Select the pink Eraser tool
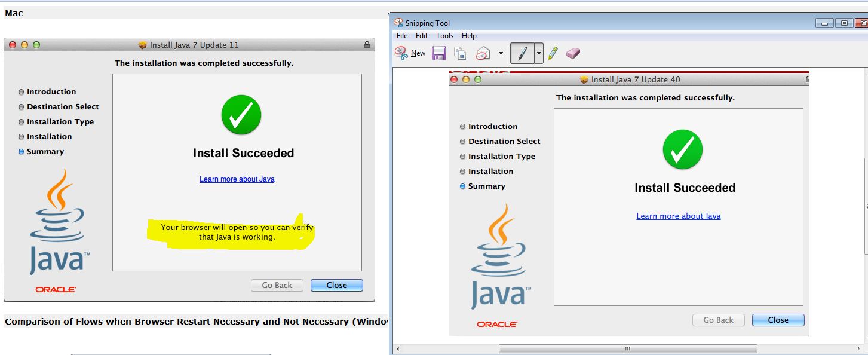Viewport: 868px width, 355px height. click(573, 53)
